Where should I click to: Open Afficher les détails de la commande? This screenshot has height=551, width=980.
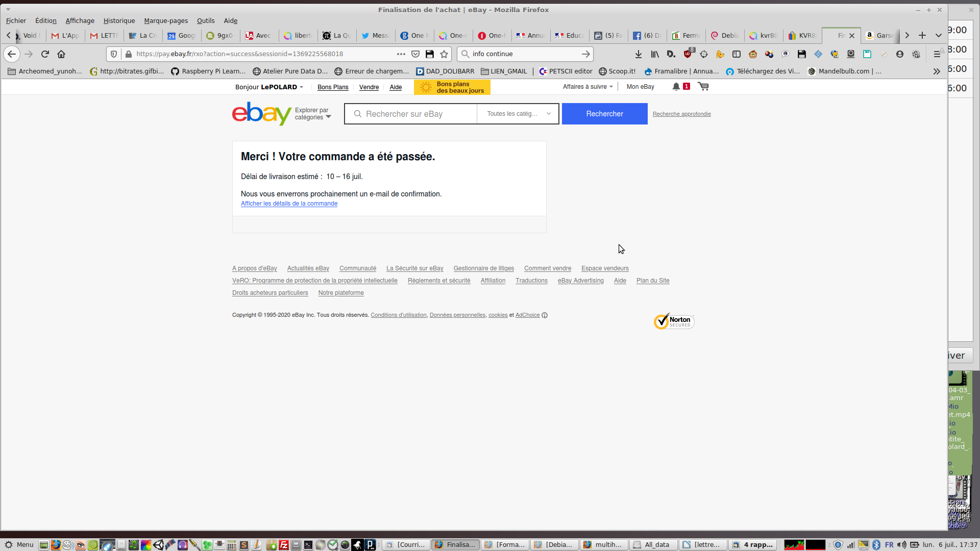coord(289,204)
